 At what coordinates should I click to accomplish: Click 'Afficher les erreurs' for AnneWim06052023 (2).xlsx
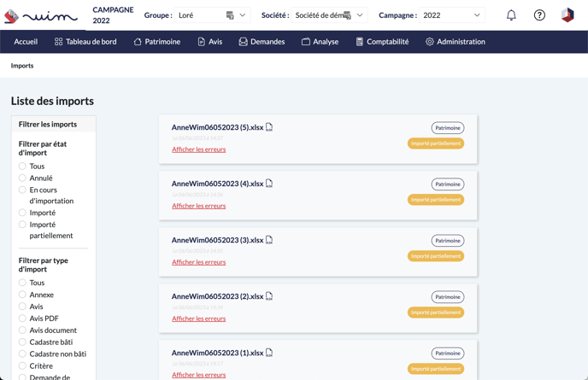tap(198, 319)
